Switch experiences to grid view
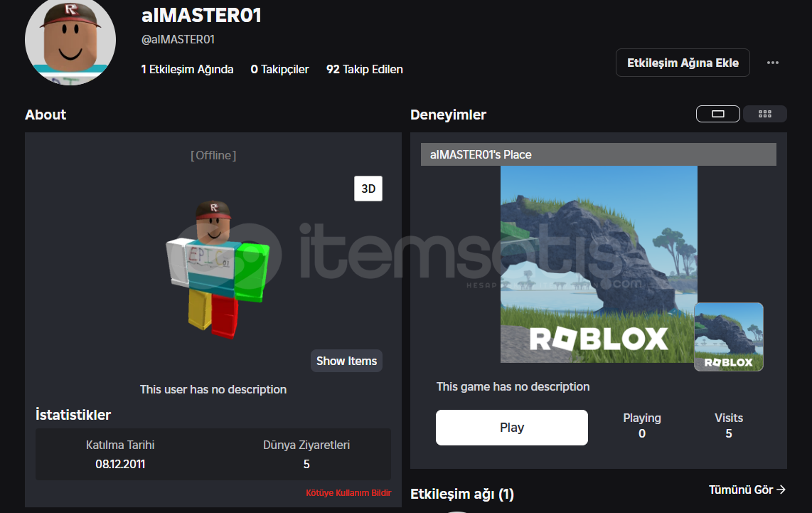The width and height of the screenshot is (812, 513). click(765, 114)
